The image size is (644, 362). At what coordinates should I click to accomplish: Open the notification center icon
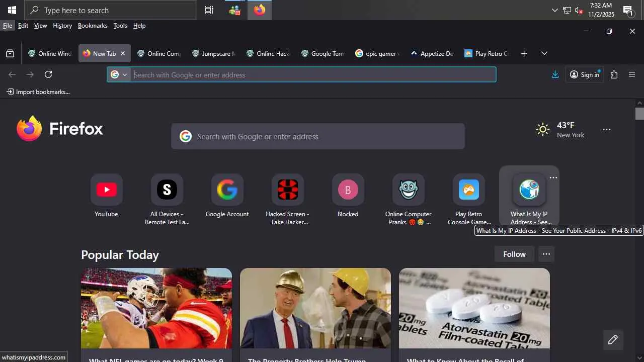tap(628, 11)
